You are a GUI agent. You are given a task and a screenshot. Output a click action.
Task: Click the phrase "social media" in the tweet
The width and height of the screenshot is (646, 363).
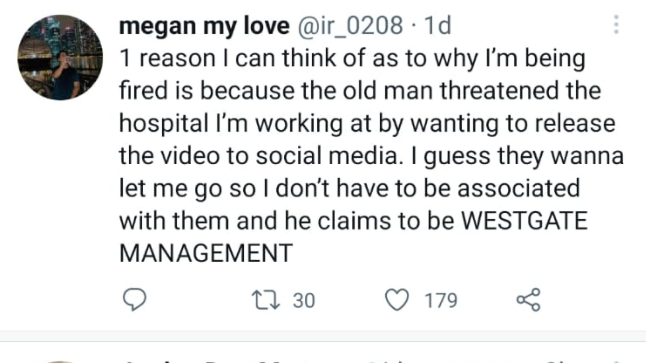[x=327, y=156]
